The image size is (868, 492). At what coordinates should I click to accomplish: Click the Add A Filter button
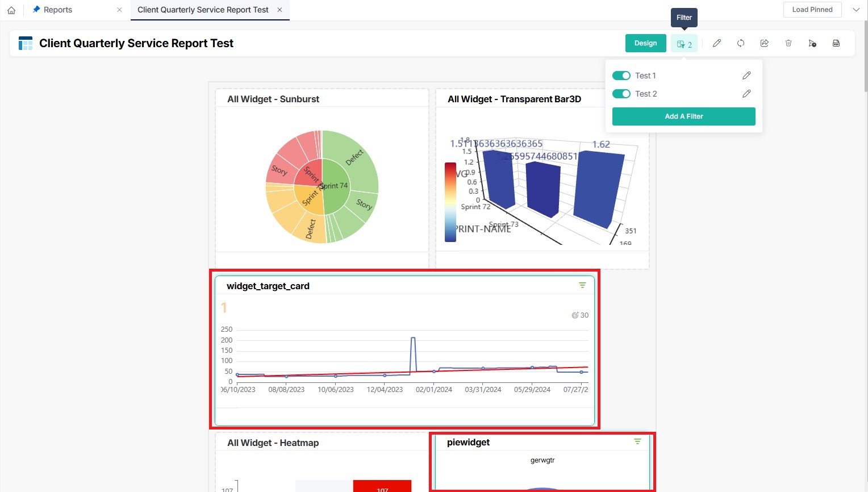pyautogui.click(x=683, y=116)
